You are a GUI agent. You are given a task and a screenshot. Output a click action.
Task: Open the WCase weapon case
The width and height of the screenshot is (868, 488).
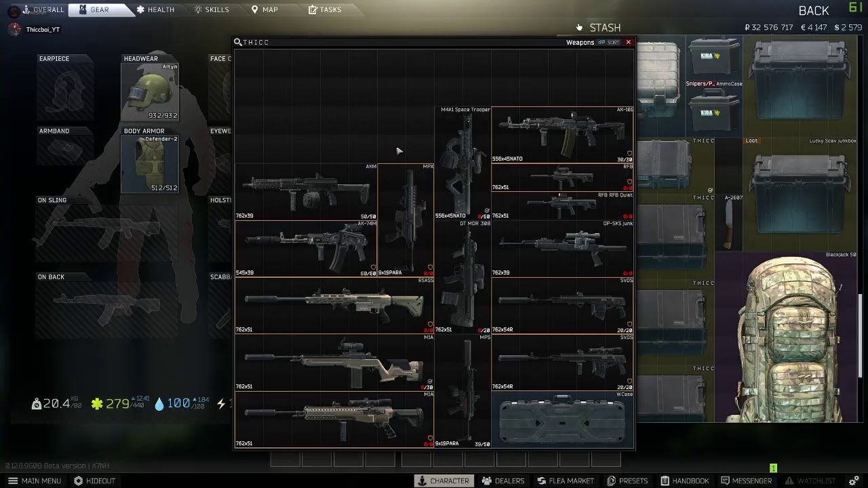(562, 419)
